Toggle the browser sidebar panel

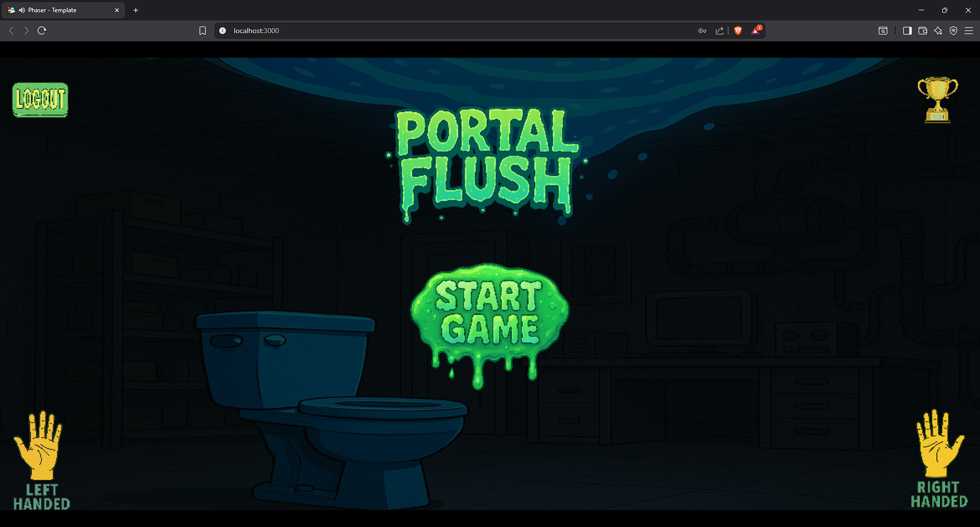(907, 31)
